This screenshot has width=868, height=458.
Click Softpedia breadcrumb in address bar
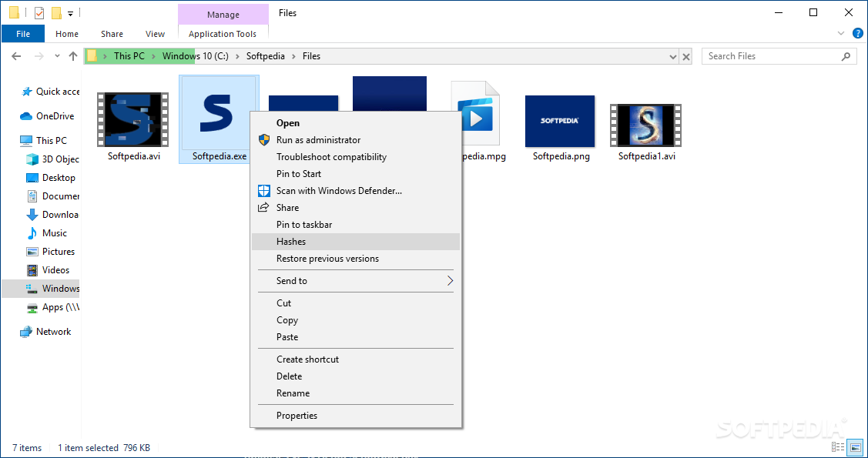coord(266,56)
